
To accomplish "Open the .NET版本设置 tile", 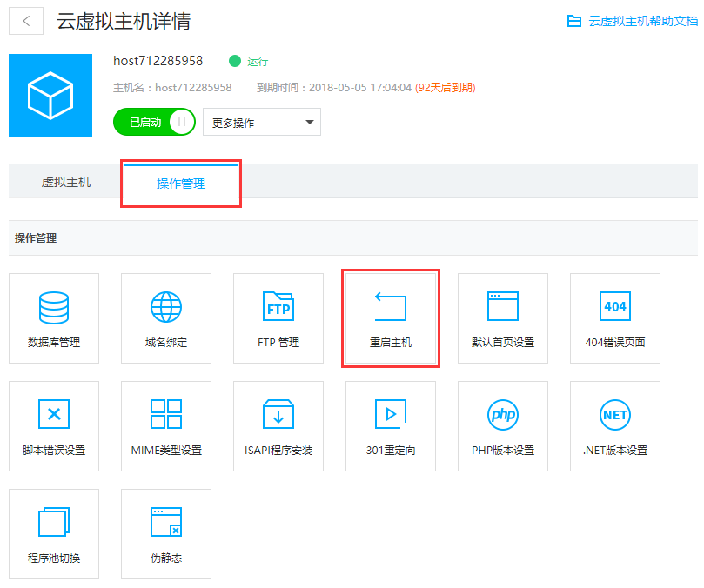I will [615, 426].
